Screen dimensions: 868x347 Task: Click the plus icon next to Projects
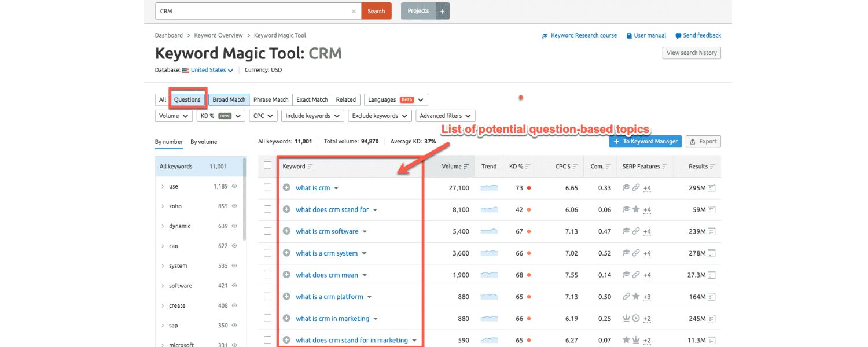tap(442, 11)
